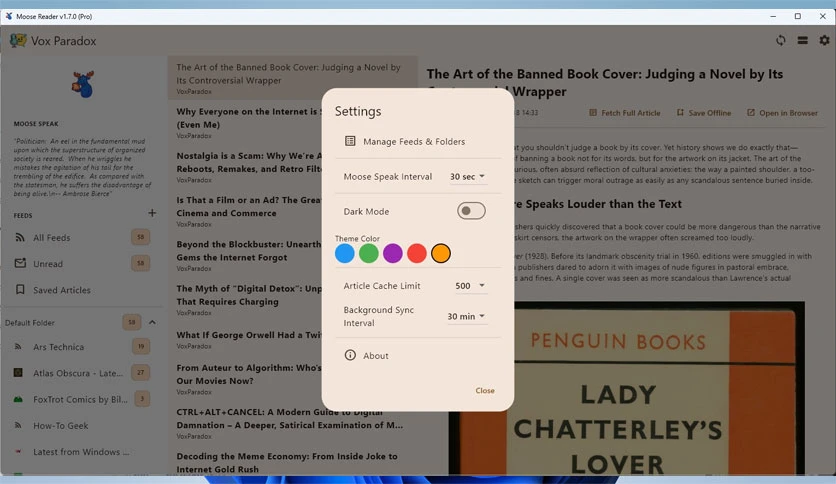Click the About info icon

[350, 355]
